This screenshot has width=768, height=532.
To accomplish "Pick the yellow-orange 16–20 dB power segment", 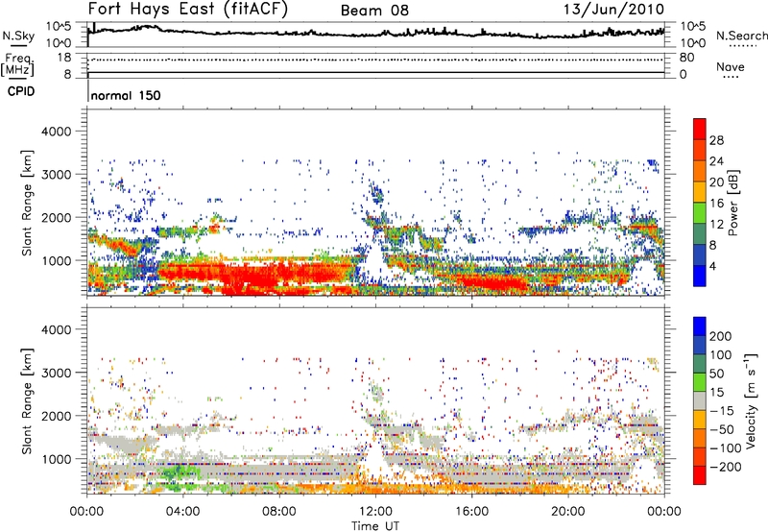I will (x=700, y=193).
